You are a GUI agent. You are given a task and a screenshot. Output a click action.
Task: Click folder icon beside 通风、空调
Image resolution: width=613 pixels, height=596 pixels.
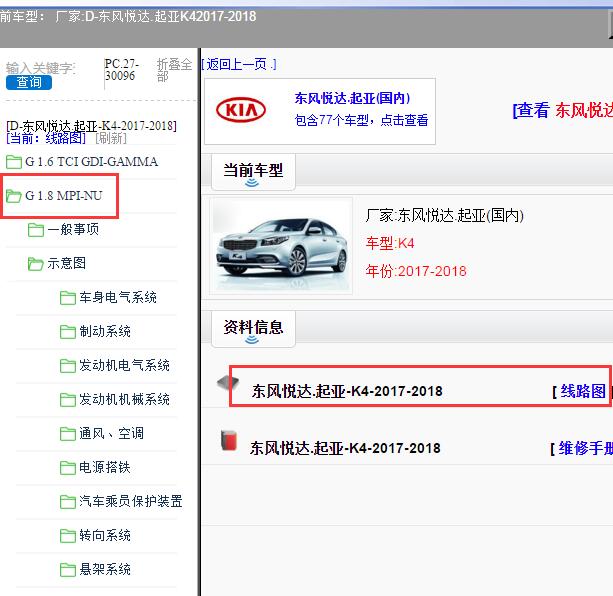[x=68, y=433]
